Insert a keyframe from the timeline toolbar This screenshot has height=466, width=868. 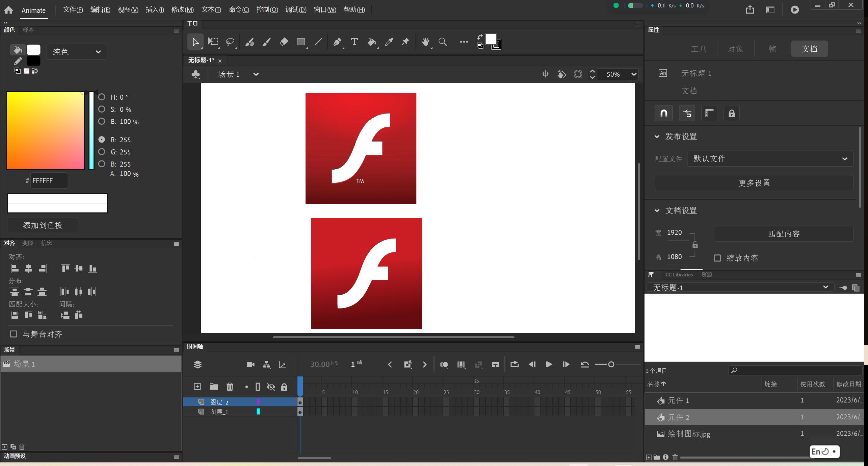coord(408,364)
